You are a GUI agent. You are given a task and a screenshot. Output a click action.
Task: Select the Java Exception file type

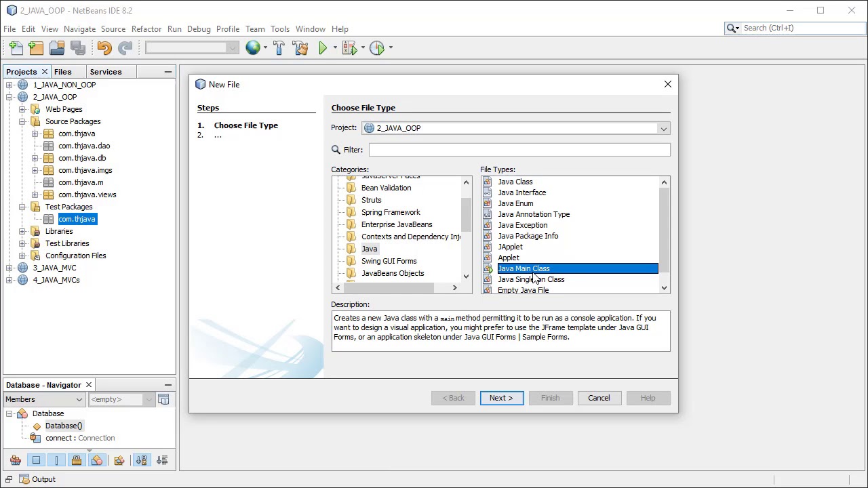522,225
